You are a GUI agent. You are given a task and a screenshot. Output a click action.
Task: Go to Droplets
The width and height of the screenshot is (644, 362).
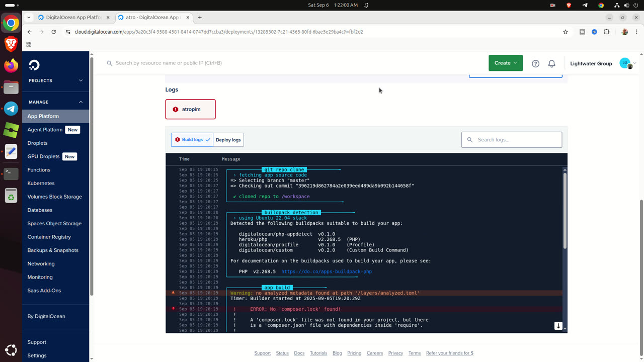[x=37, y=143]
